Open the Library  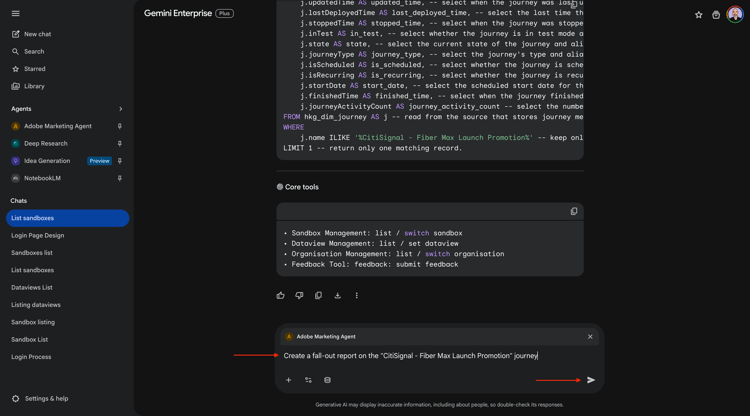click(28, 87)
